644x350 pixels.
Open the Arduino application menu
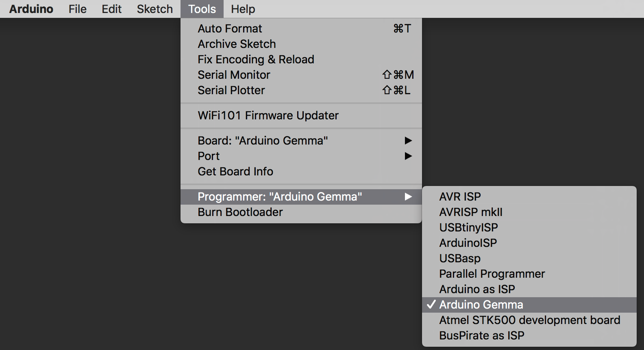coord(31,9)
